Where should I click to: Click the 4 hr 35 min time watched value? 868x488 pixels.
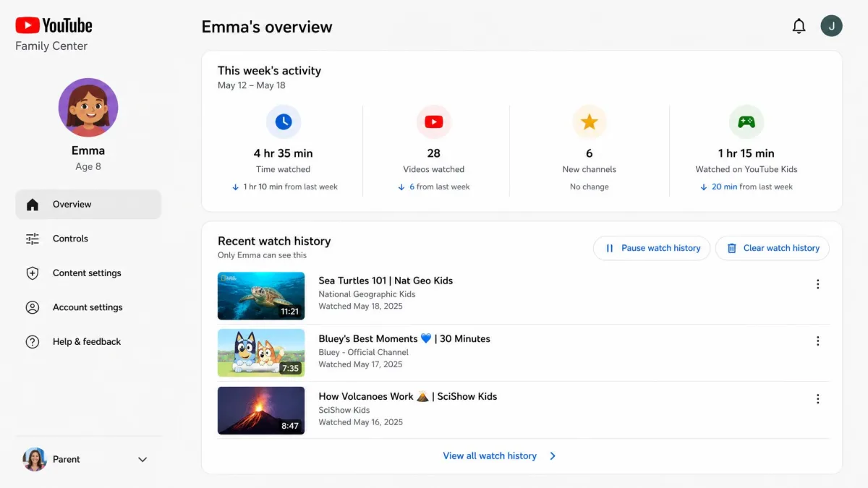284,153
